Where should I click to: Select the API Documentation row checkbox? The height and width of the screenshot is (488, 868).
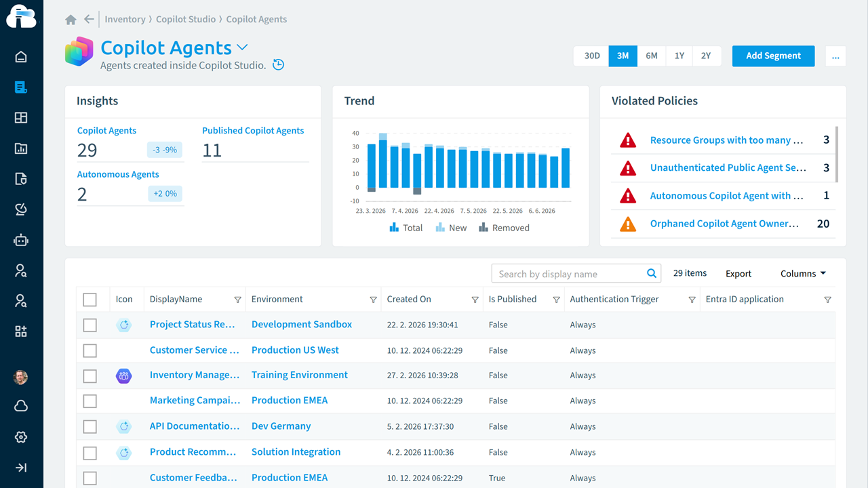tap(90, 427)
